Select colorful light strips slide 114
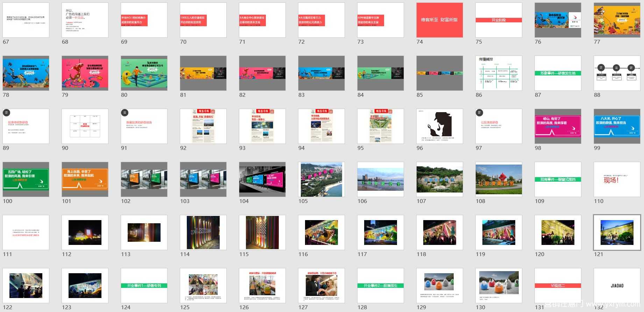 (x=203, y=232)
